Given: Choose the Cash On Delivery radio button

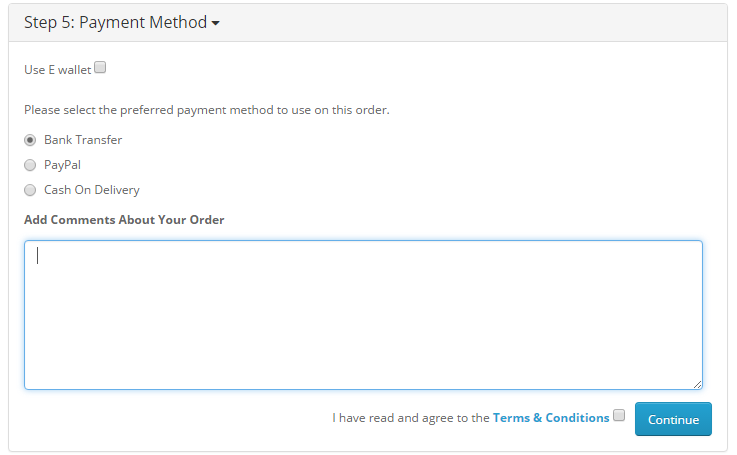Looking at the screenshot, I should 30,190.
